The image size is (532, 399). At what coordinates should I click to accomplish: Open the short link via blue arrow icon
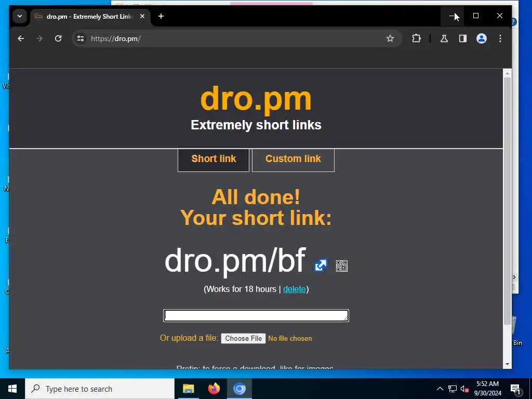(x=321, y=265)
